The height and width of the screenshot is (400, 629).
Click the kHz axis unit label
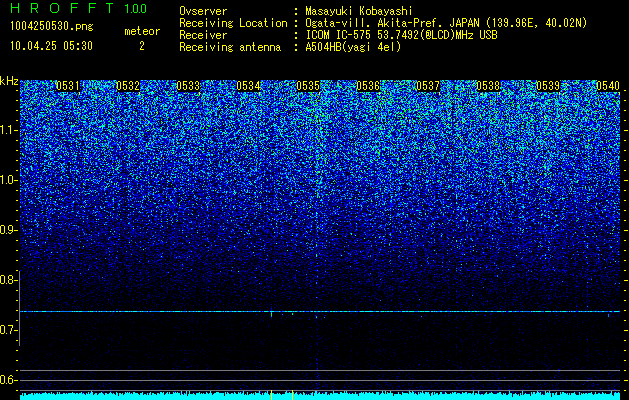[x=9, y=81]
